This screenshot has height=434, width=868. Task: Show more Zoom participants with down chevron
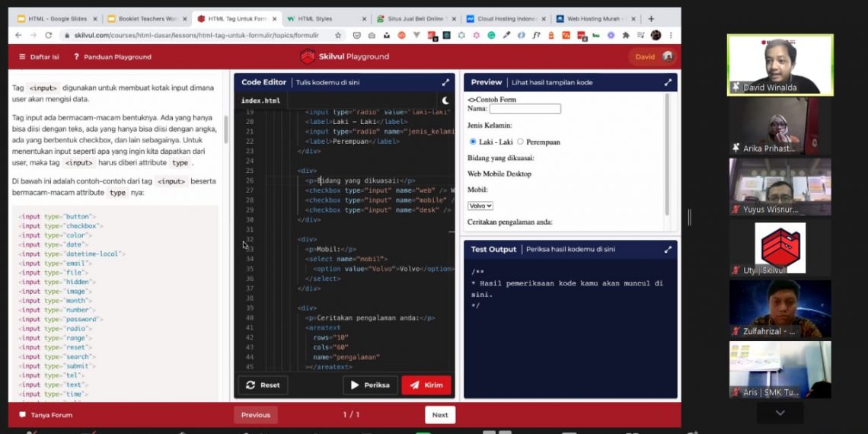click(x=780, y=413)
